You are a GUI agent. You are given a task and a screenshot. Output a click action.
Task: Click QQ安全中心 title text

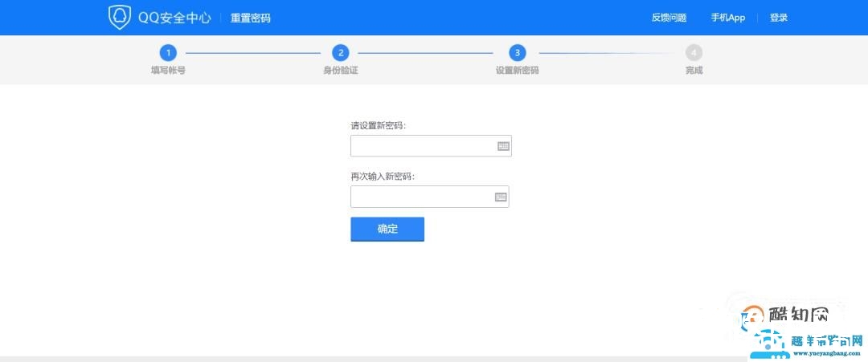pos(174,18)
